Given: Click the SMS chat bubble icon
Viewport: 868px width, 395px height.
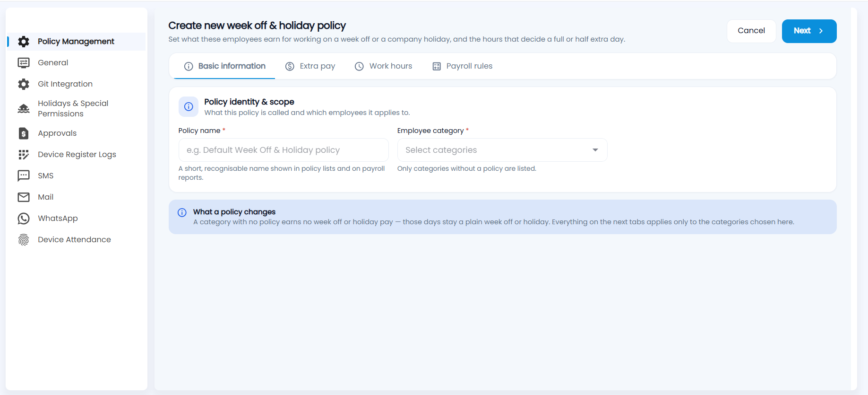Looking at the screenshot, I should 24,176.
